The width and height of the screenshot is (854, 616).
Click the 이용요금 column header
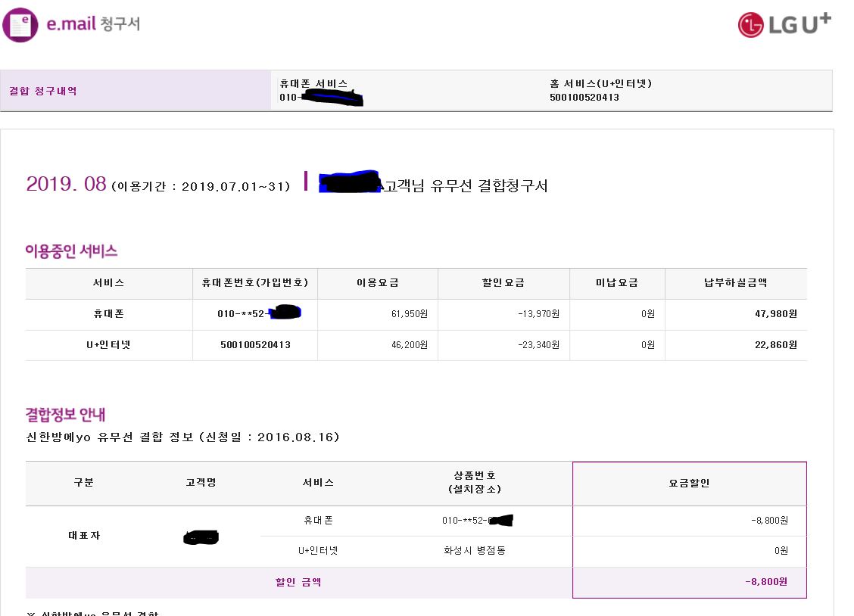(x=377, y=283)
